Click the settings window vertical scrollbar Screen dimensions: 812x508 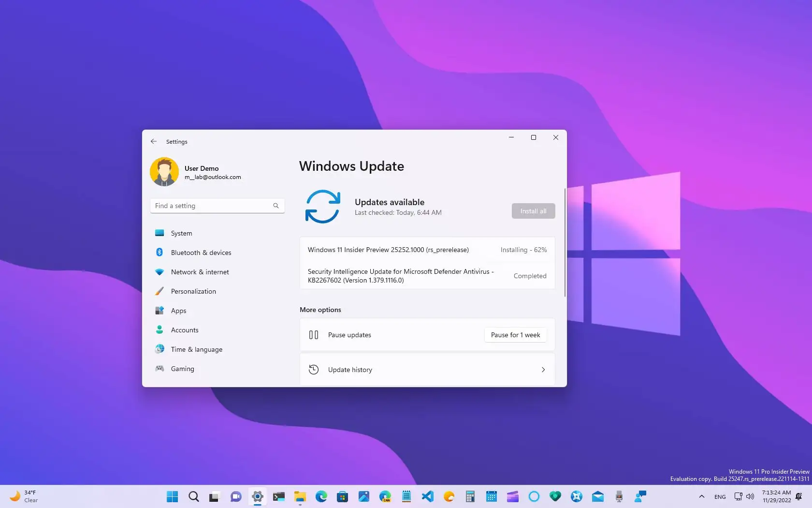click(x=565, y=242)
